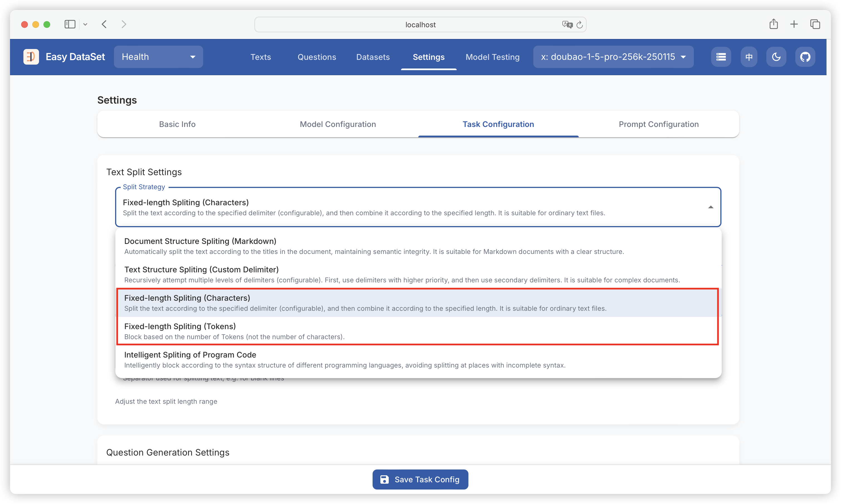Viewport: 841px width, 504px height.
Task: Open the doubao model selector dropdown
Action: point(613,57)
